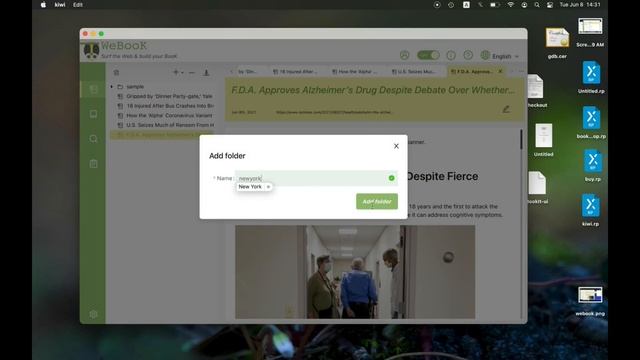Click the input source A icon in menu bar
Image resolution: width=640 pixels, height=360 pixels.
466,5
